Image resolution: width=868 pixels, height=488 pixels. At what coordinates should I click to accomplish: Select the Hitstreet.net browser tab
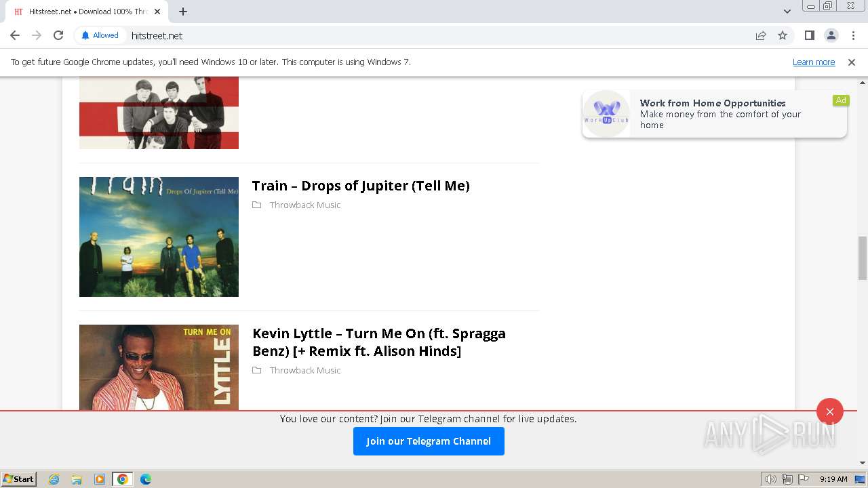(87, 12)
